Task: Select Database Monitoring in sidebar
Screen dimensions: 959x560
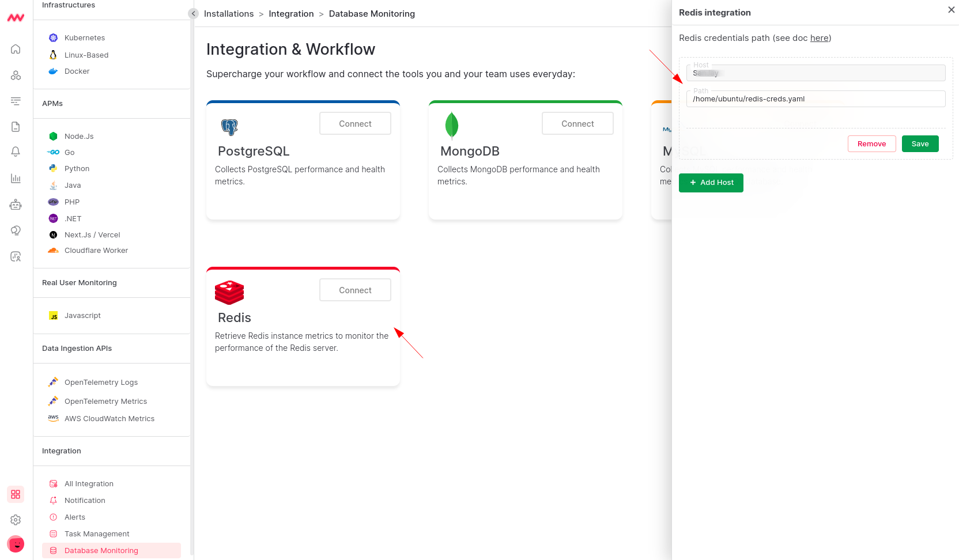Action: [x=111, y=551]
